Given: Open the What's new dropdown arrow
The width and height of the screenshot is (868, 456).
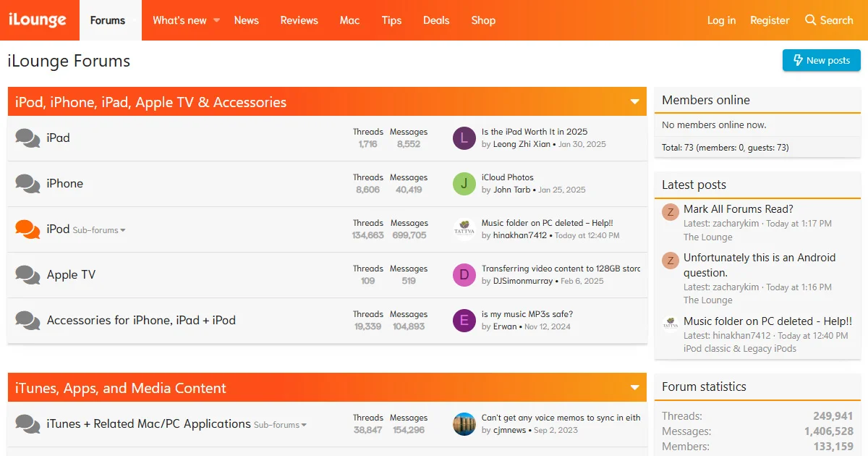Looking at the screenshot, I should click(216, 20).
